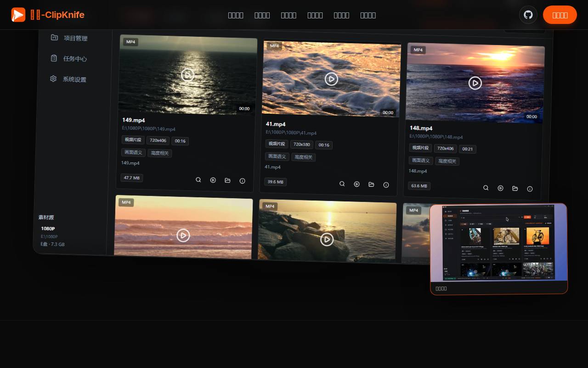Click the search icon on the 149.mp4 card
Viewport: 588px width, 368px height.
pyautogui.click(x=198, y=180)
